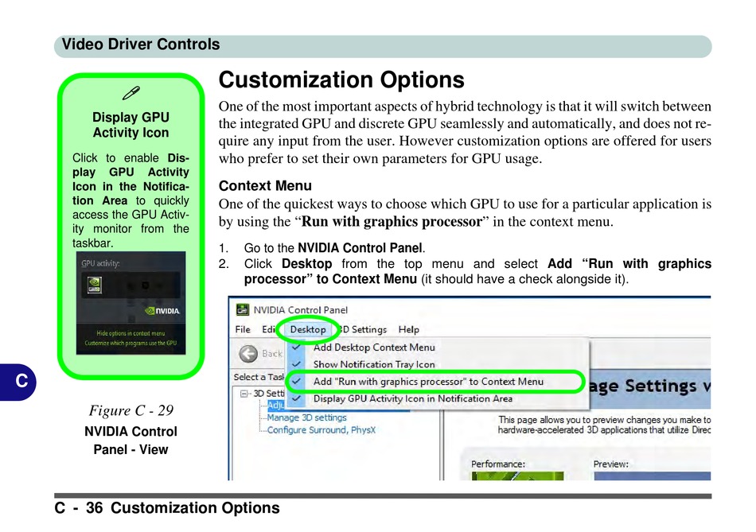The height and width of the screenshot is (532, 756).
Task: Collapse the 3D Settings tree node
Action: click(x=244, y=394)
